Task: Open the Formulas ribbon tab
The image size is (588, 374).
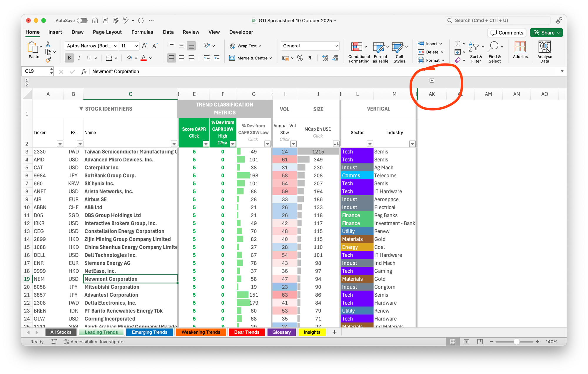Action: 142,32
